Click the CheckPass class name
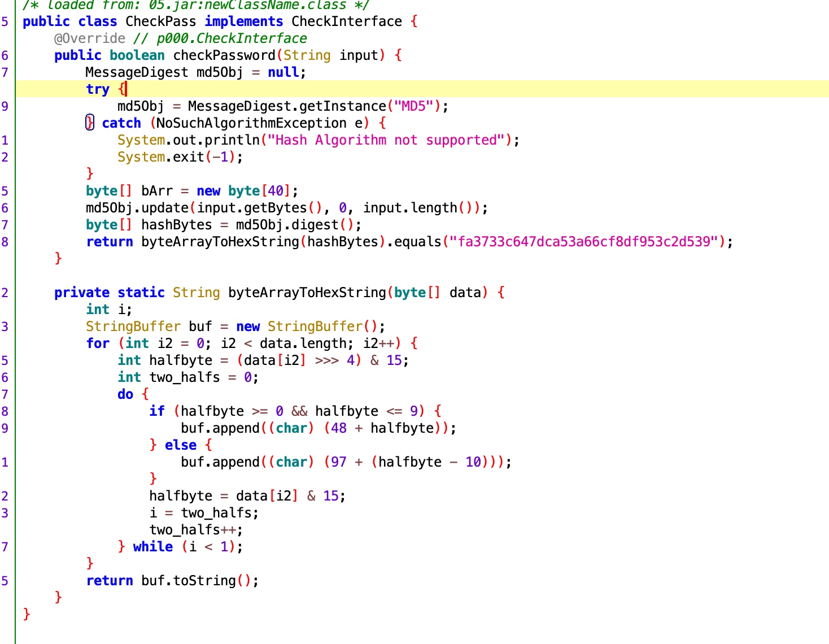Image resolution: width=829 pixels, height=644 pixels. (160, 21)
